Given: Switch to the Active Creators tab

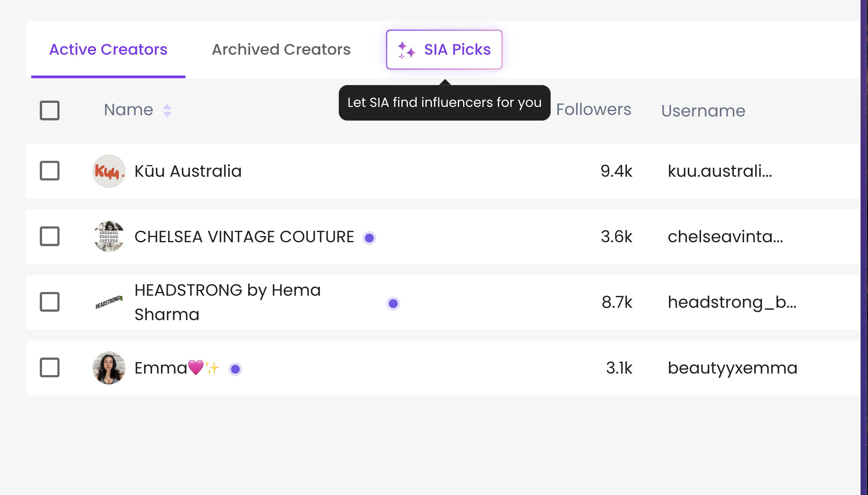Looking at the screenshot, I should pos(108,50).
